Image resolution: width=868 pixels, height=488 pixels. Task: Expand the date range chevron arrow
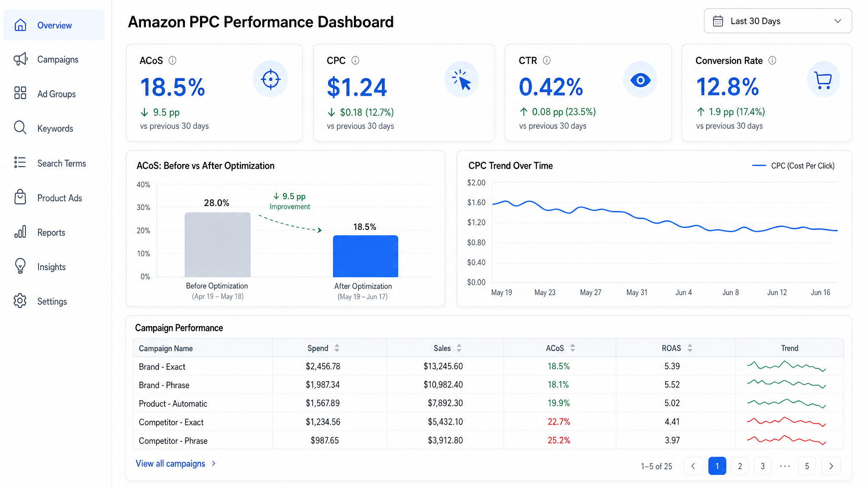coord(838,21)
